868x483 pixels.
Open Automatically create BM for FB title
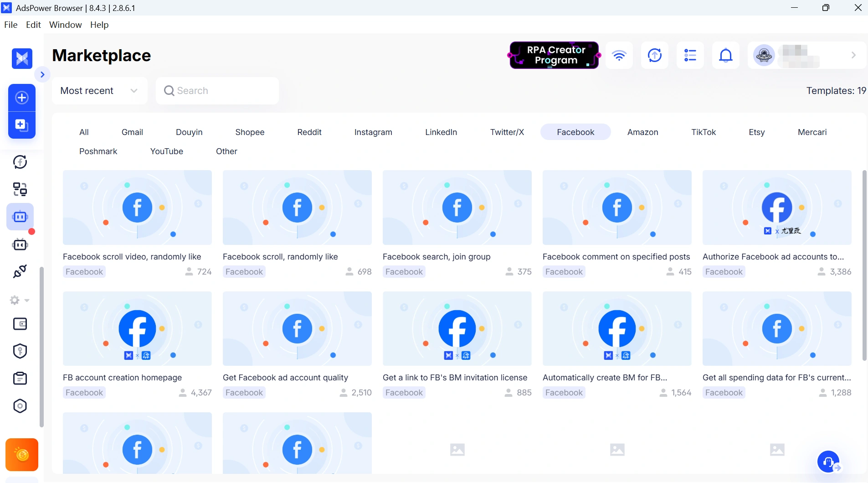[x=605, y=378]
